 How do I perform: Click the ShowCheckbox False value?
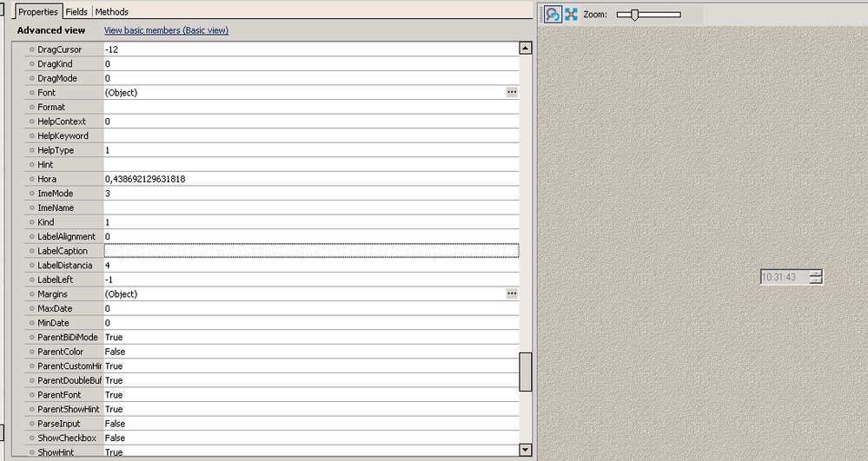click(x=116, y=438)
